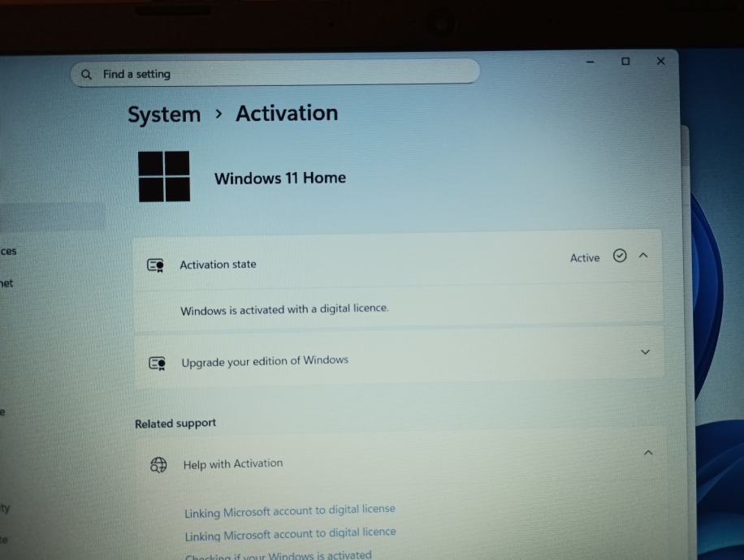The height and width of the screenshot is (560, 744).
Task: Click the Activation state certificate icon
Action: pyautogui.click(x=156, y=265)
